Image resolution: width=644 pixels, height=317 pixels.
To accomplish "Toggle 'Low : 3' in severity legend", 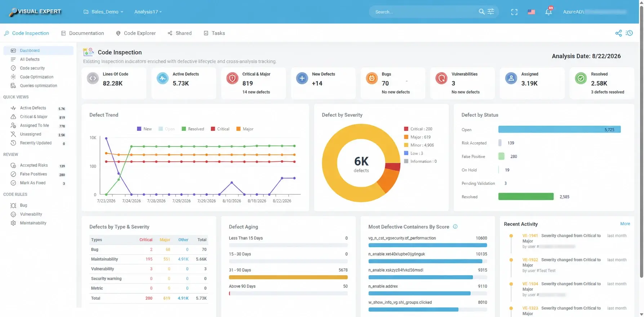I will tap(414, 153).
